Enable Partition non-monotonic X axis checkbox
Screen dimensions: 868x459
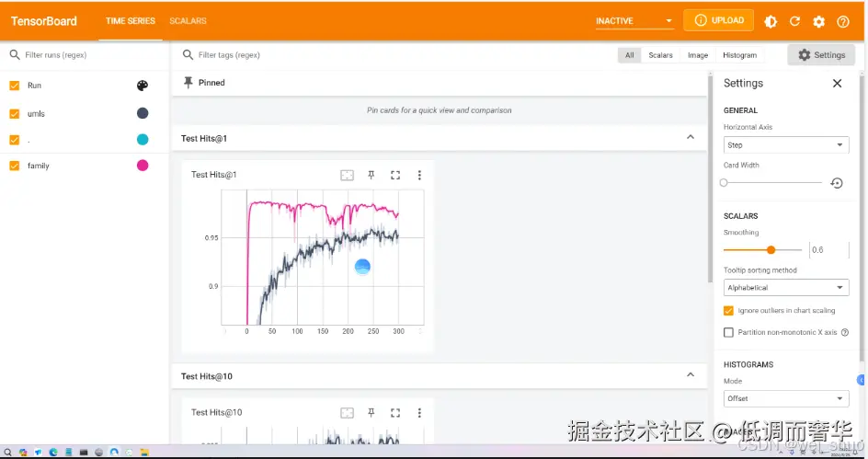pyautogui.click(x=728, y=332)
